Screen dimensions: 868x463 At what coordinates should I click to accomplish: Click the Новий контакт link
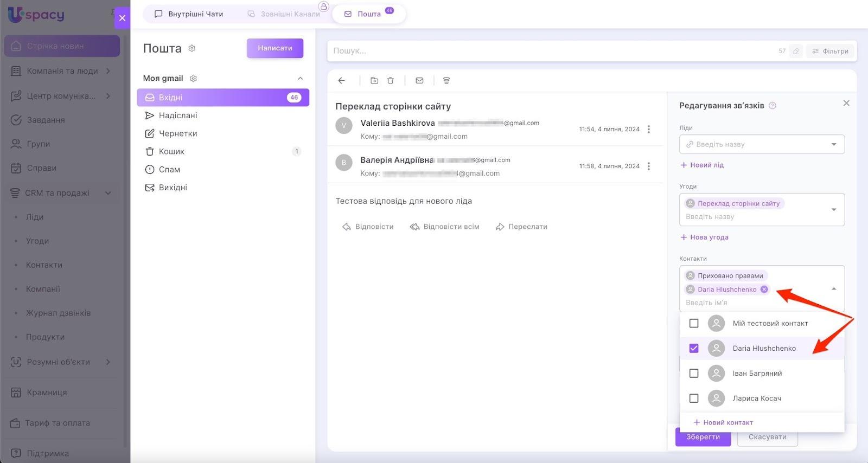723,422
